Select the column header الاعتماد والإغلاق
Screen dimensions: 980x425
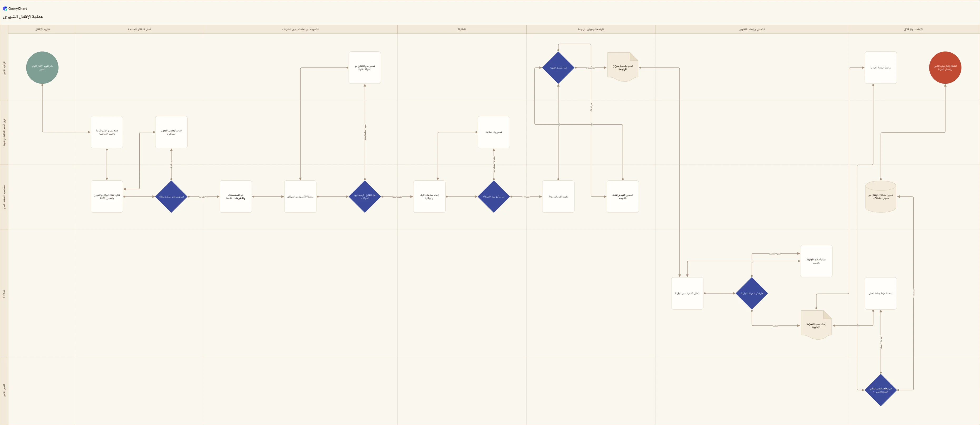(913, 29)
